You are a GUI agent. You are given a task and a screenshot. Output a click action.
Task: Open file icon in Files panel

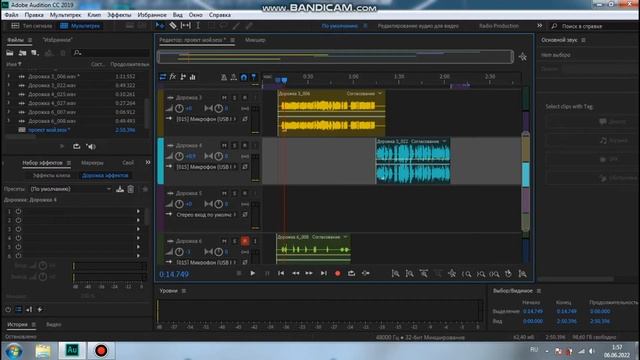[x=10, y=53]
